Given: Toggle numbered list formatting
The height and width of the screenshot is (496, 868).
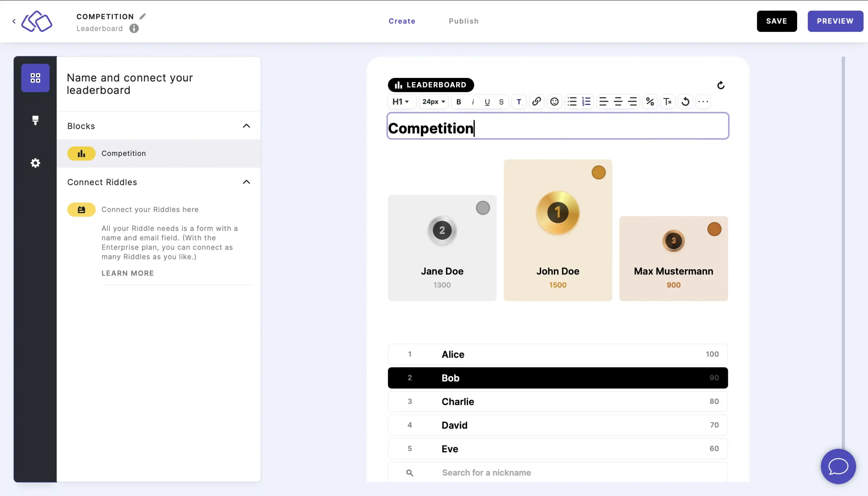Looking at the screenshot, I should tap(586, 101).
